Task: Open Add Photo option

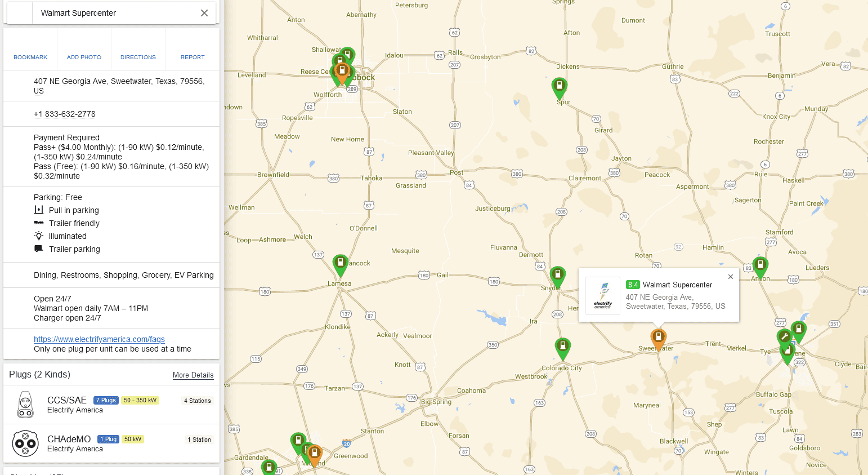Action: (x=84, y=49)
